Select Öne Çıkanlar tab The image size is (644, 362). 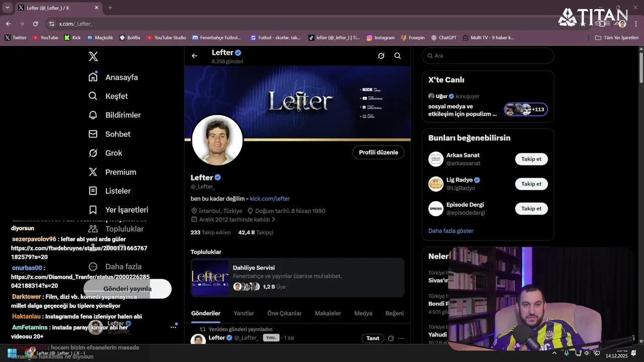[284, 313]
